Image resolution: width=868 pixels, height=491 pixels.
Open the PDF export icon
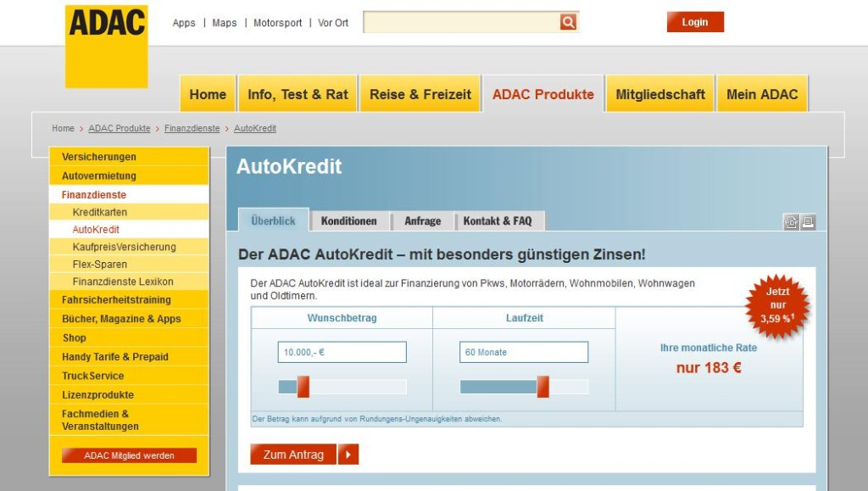[791, 222]
